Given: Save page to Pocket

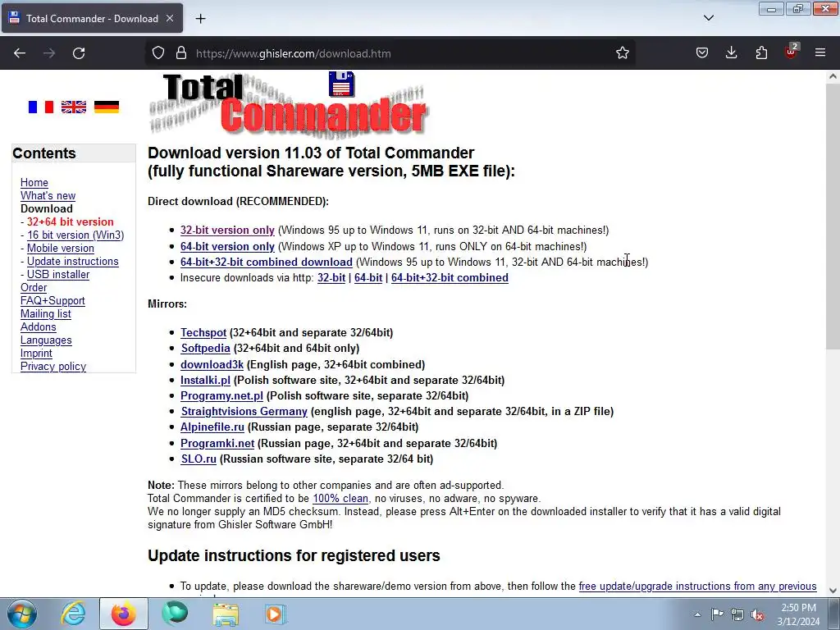Looking at the screenshot, I should pos(702,53).
